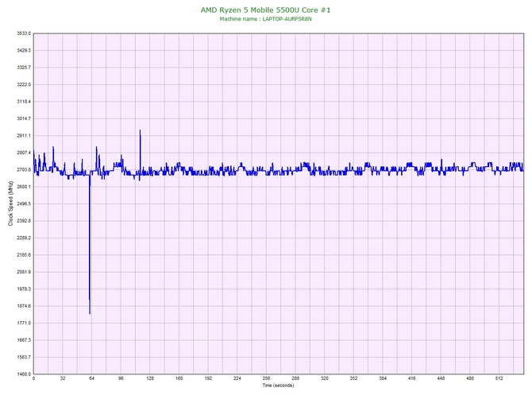Click y-axis value 2081.9
Viewport: 532px width, 399px height.
coord(24,272)
